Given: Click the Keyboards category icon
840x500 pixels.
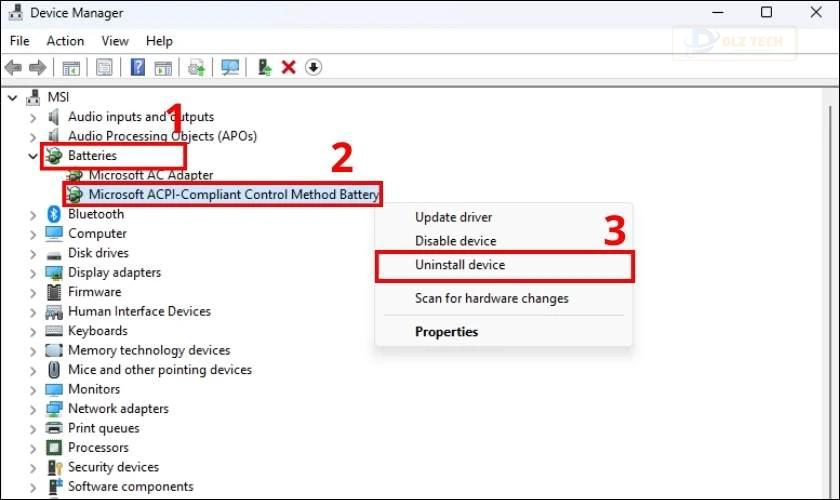Looking at the screenshot, I should [x=54, y=331].
